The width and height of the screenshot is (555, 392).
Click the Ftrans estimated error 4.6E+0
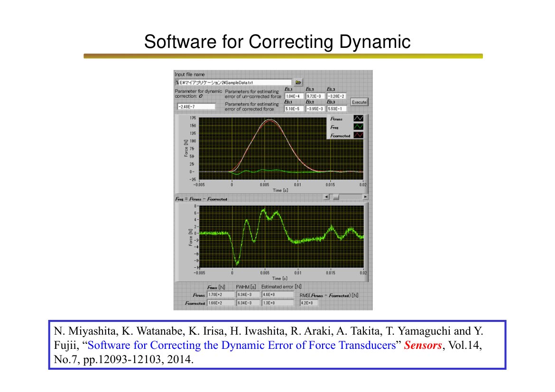coord(278,294)
